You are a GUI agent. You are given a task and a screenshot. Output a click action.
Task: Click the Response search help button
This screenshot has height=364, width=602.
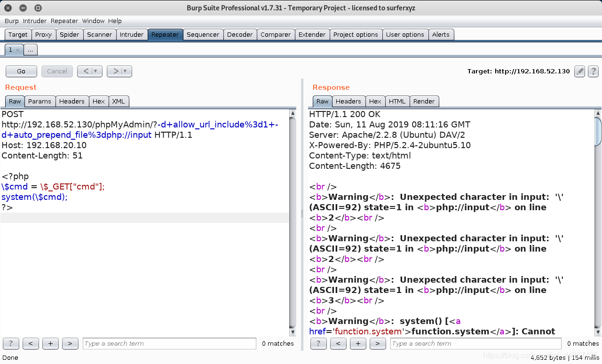pyautogui.click(x=318, y=344)
